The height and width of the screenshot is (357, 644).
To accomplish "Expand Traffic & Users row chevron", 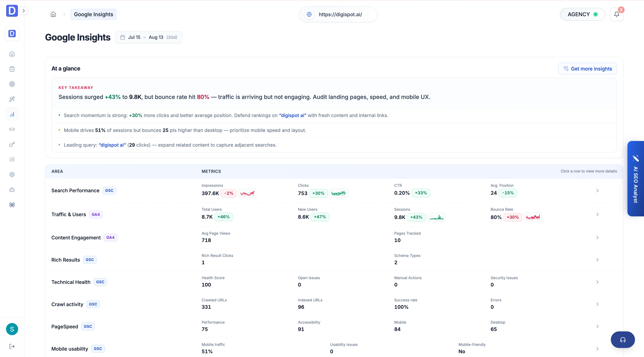I will pos(597,215).
